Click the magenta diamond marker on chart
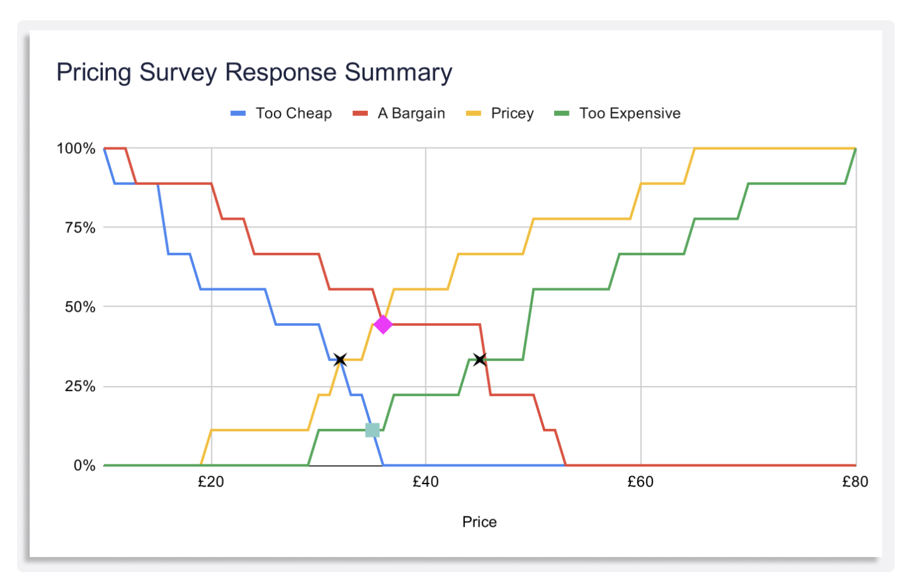The width and height of the screenshot is (922, 588). point(383,324)
